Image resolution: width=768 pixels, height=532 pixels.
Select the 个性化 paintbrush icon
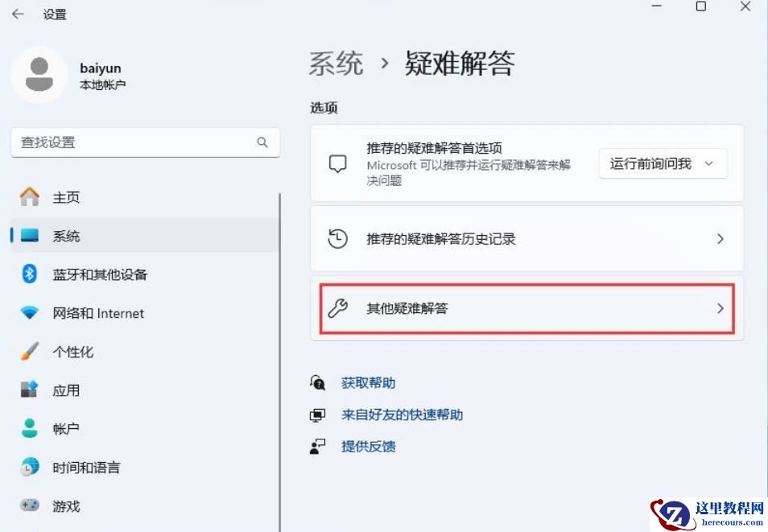coord(27,352)
